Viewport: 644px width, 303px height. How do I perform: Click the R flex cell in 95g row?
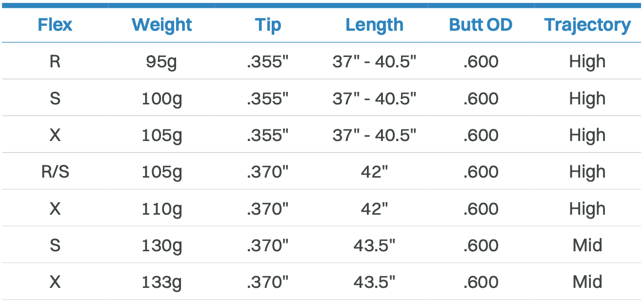tap(55, 61)
